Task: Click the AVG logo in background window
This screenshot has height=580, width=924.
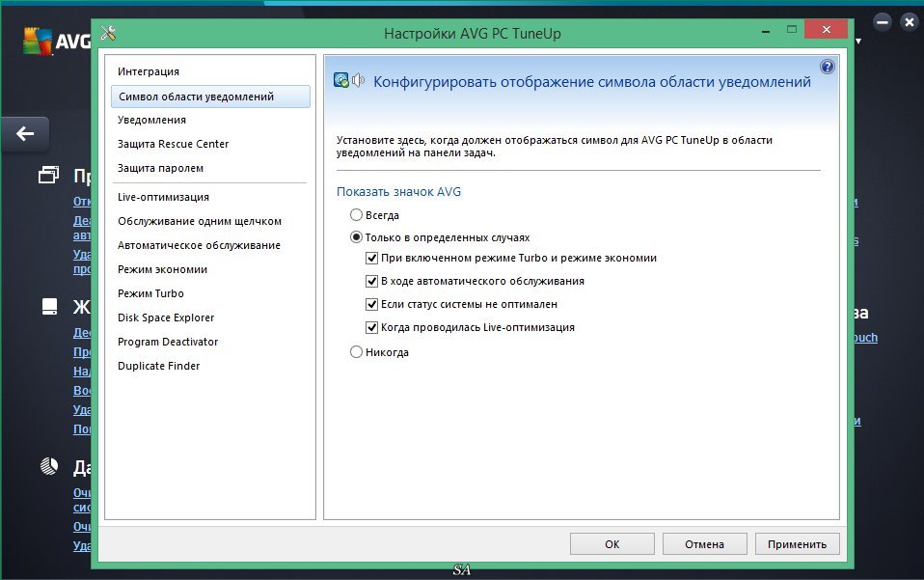Action: click(x=57, y=41)
